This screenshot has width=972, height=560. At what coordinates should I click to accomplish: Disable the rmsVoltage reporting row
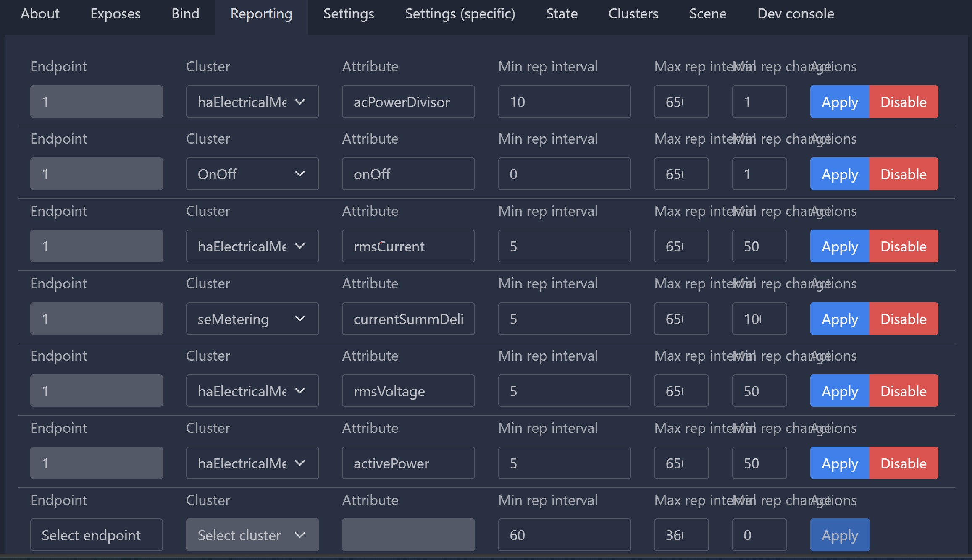[x=903, y=391]
